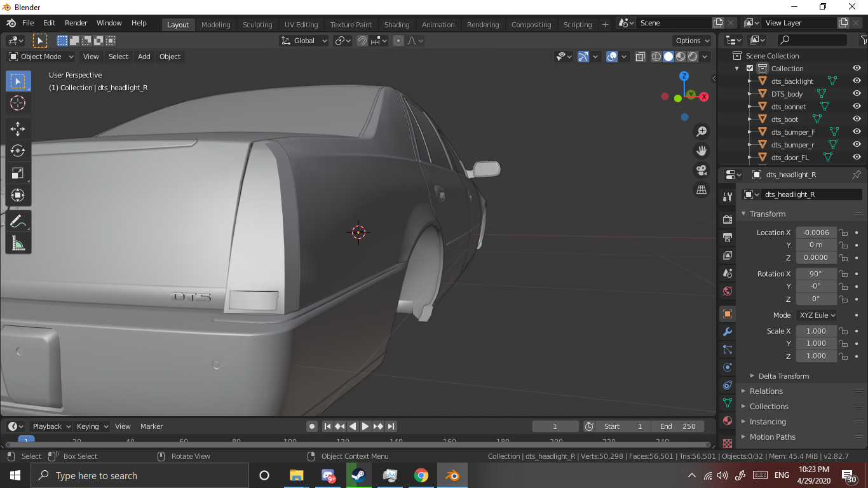
Task: Switch to the Sculpting workspace tab
Action: [257, 25]
